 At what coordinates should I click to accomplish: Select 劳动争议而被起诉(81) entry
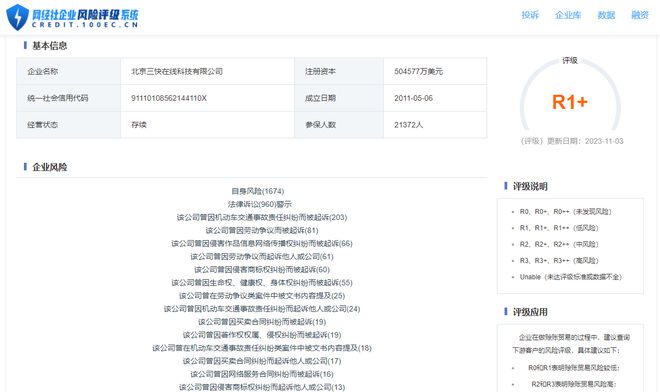click(x=262, y=230)
